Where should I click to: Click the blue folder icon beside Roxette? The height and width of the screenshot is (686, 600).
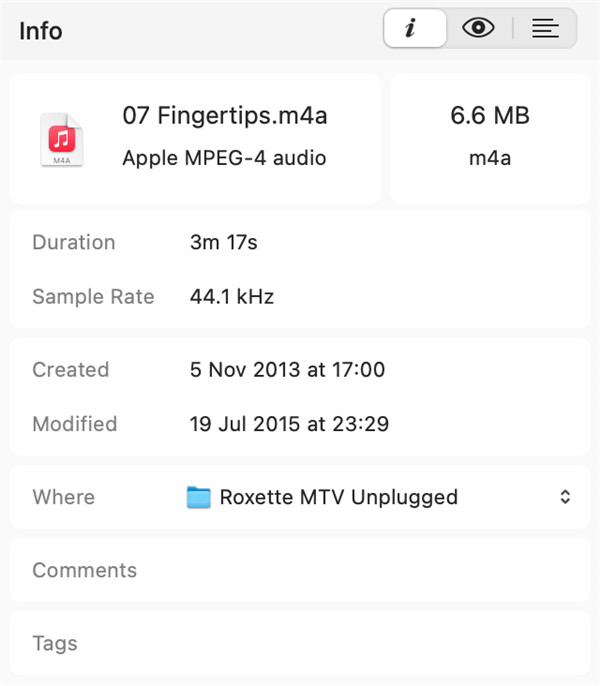[199, 497]
